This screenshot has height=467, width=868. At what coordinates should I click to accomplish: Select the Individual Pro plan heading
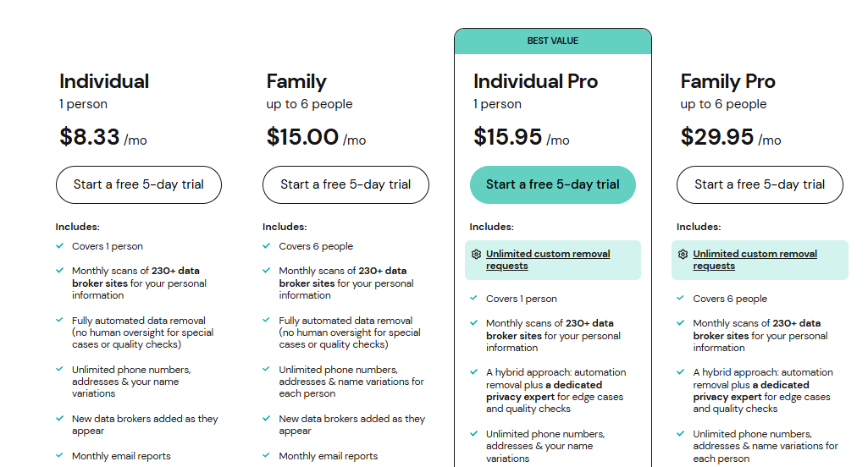[535, 81]
